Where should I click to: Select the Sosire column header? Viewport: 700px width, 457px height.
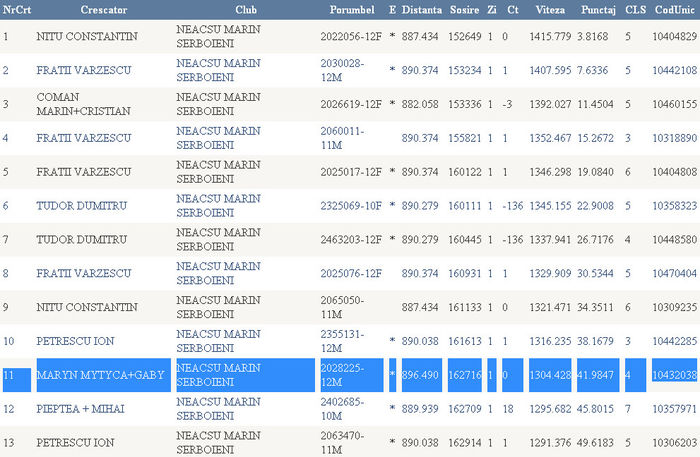tap(463, 9)
